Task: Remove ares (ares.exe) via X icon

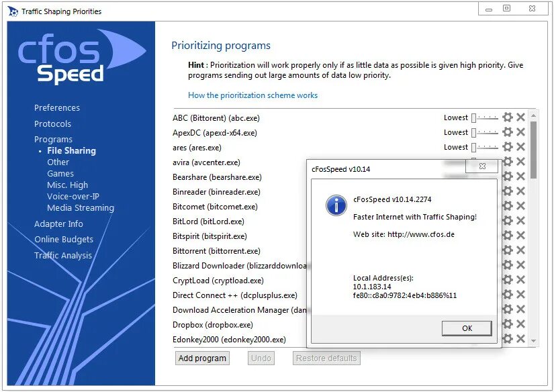Action: point(520,147)
